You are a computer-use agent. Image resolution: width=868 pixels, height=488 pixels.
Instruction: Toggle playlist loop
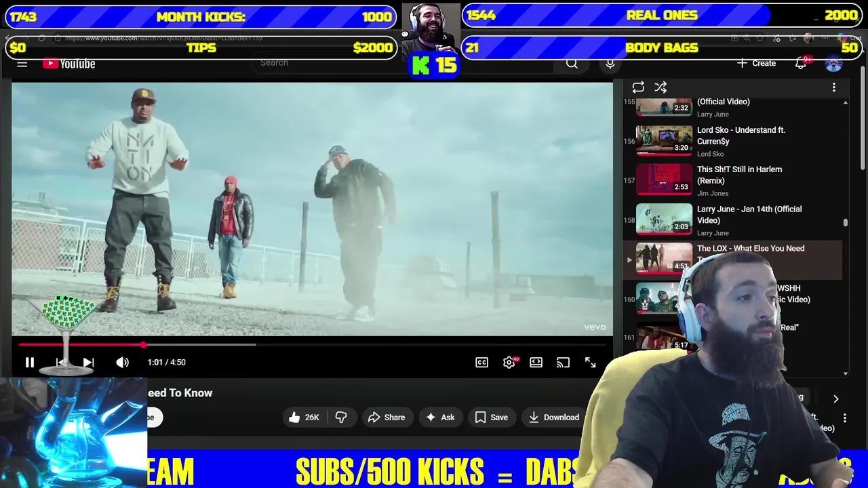click(x=638, y=87)
